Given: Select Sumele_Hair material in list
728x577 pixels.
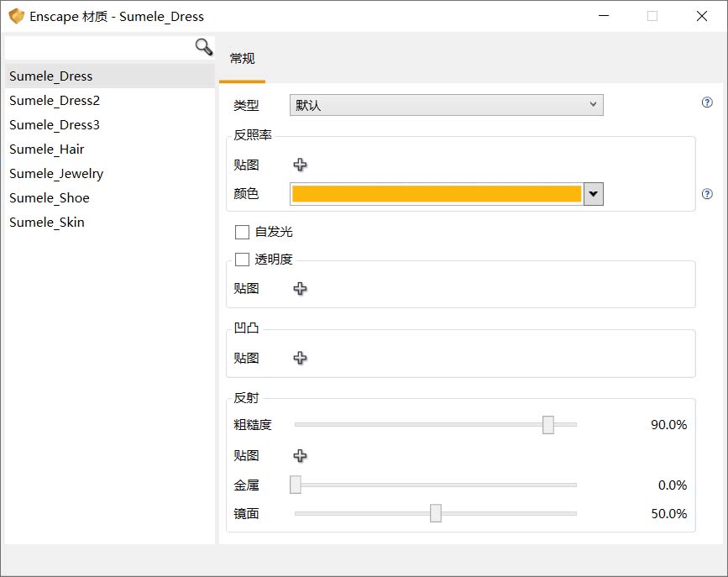Looking at the screenshot, I should 47,149.
